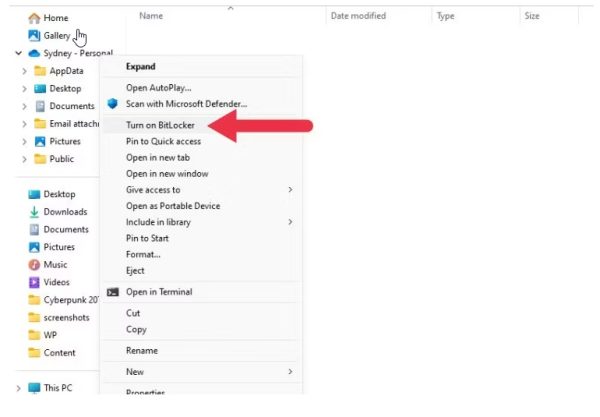Viewport: 600px width, 417px height.
Task: Select the This PC label
Action: 58,388
